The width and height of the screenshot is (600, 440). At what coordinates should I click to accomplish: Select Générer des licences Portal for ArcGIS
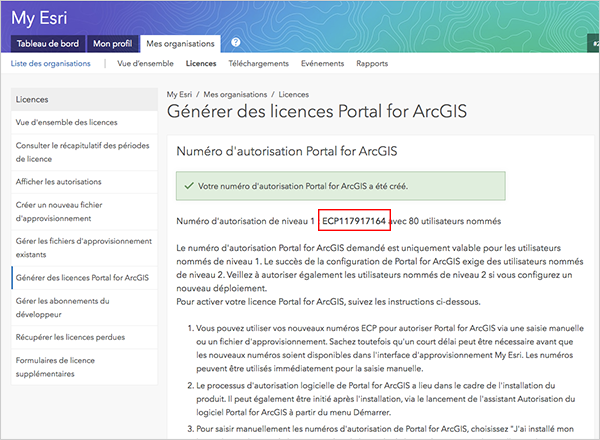click(84, 278)
